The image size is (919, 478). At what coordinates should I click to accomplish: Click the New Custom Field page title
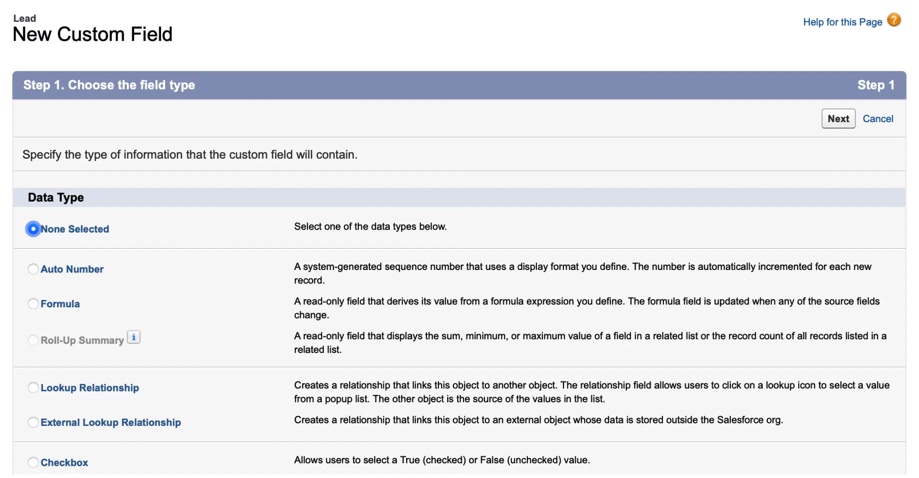click(93, 34)
